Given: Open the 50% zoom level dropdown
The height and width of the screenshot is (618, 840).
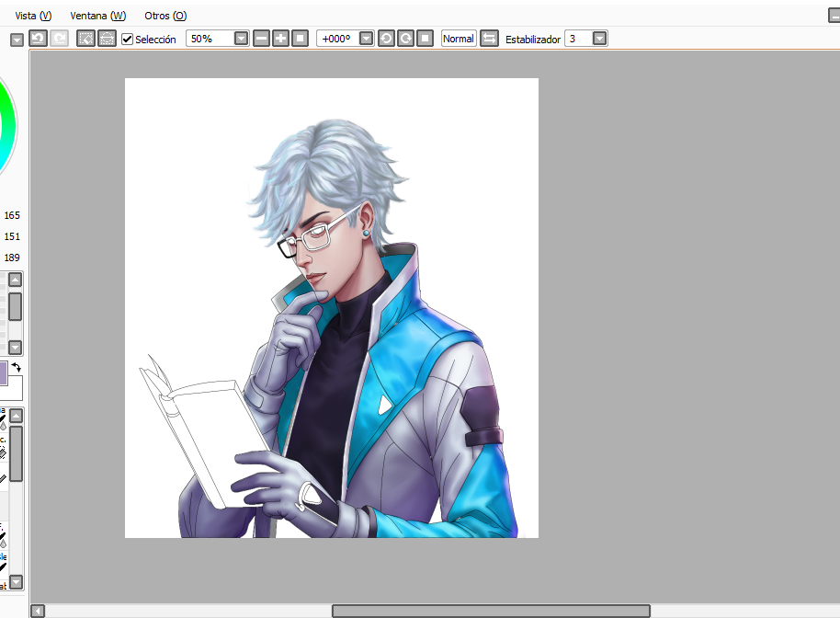Looking at the screenshot, I should pyautogui.click(x=241, y=39).
